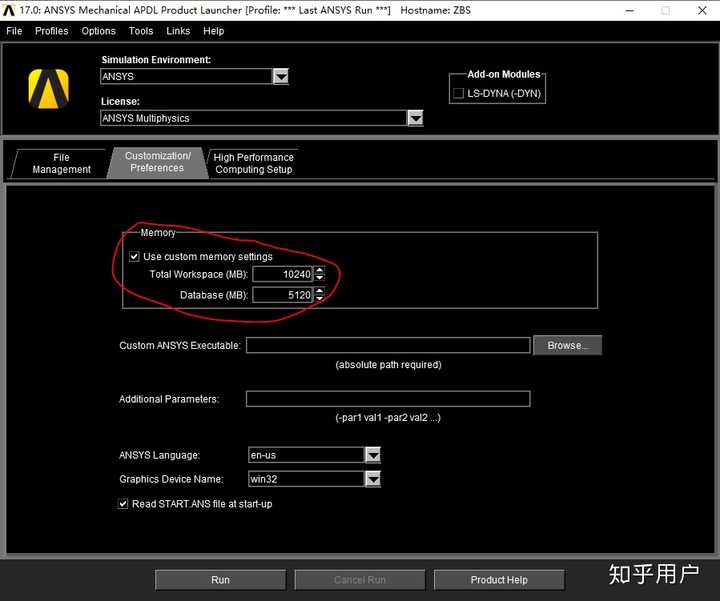This screenshot has height=601, width=720.
Task: Click the (-par1 val1 -par2 val2 ...) hint
Action: click(x=388, y=417)
